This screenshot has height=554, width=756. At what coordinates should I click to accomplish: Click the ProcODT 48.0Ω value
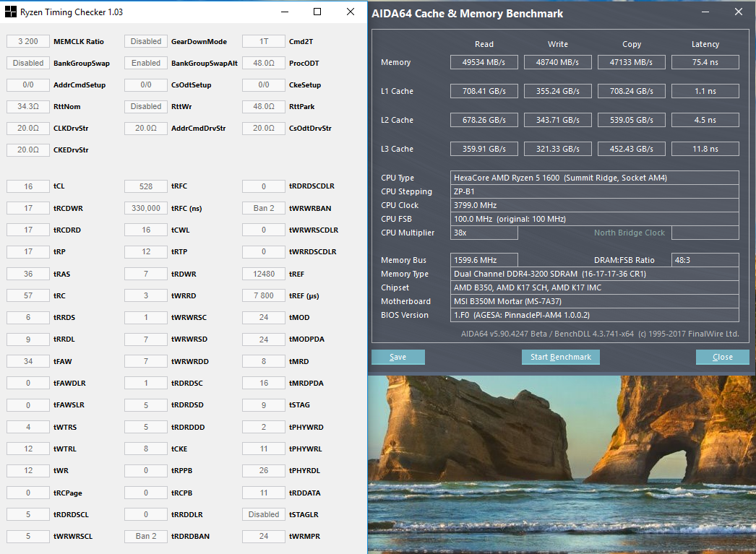coord(264,63)
